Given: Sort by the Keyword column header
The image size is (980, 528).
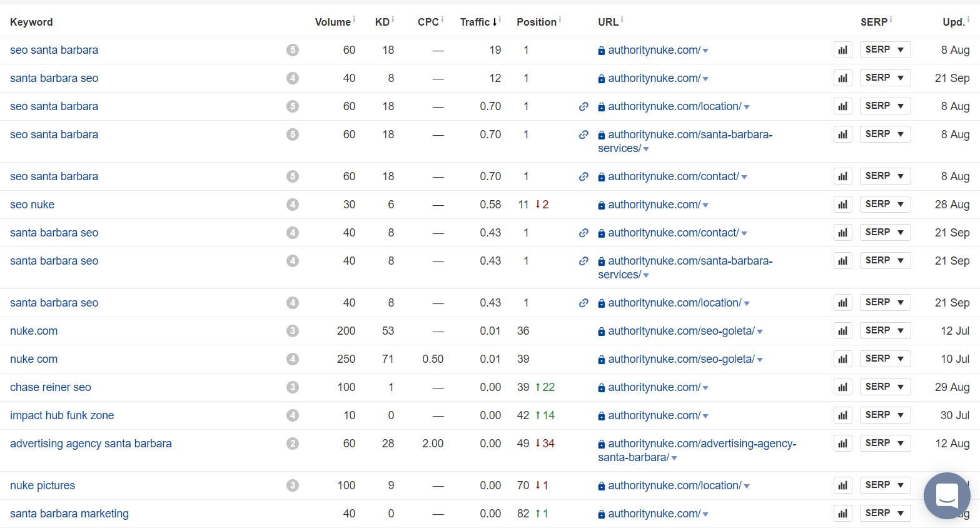Looking at the screenshot, I should click(x=31, y=22).
